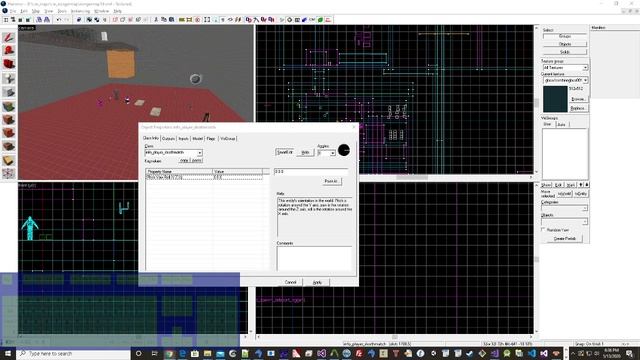Switch to the Inputs tab

[x=184, y=139]
